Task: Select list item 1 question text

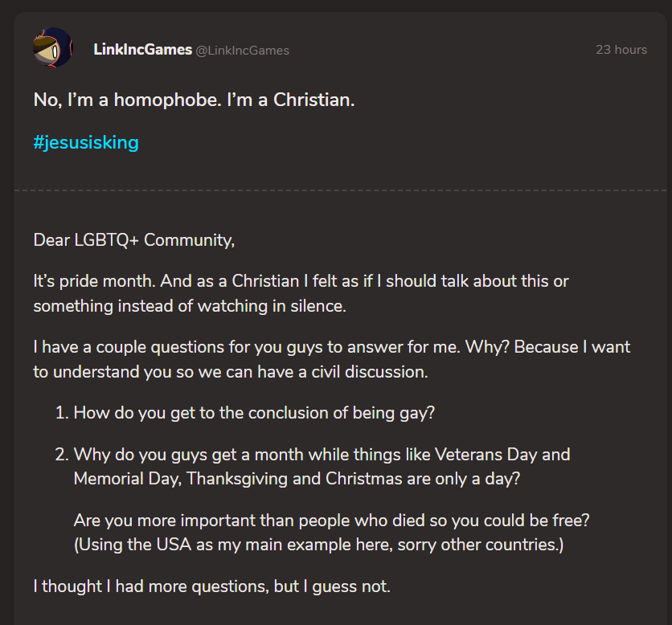Action: [254, 413]
